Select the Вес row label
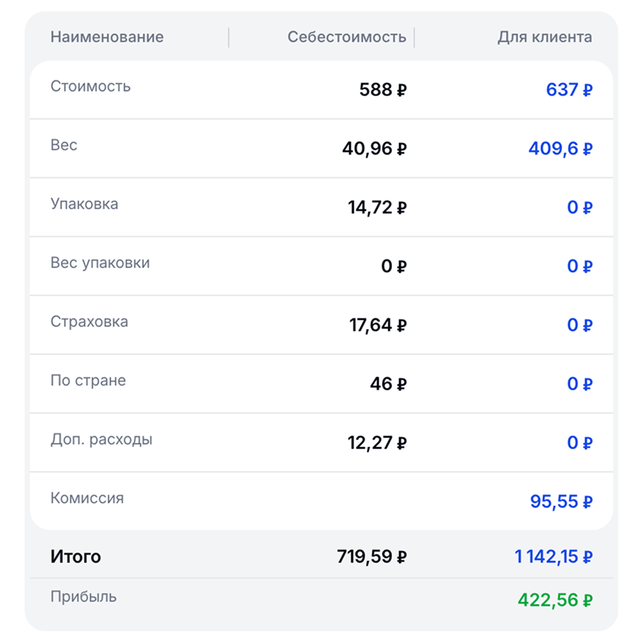This screenshot has width=644, height=644. tap(64, 145)
